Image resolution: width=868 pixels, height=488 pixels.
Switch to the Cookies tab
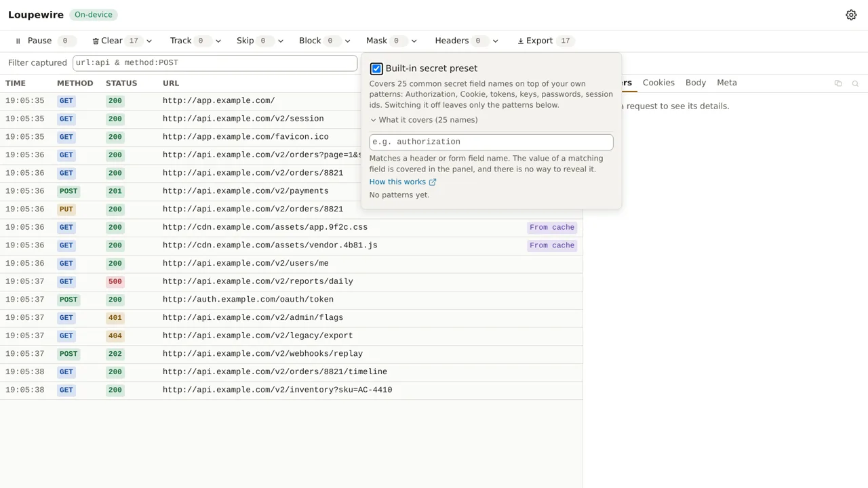tap(658, 83)
